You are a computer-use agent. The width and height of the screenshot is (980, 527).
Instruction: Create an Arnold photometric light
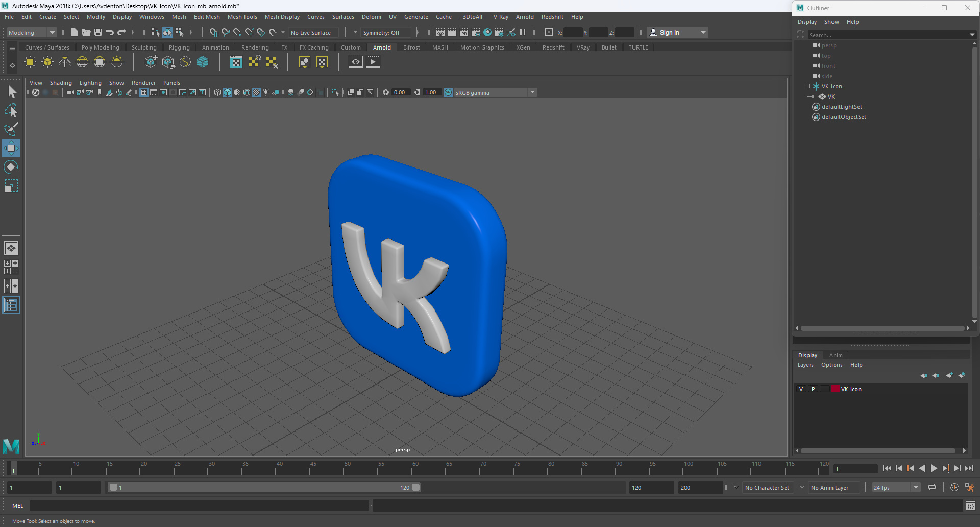point(65,62)
